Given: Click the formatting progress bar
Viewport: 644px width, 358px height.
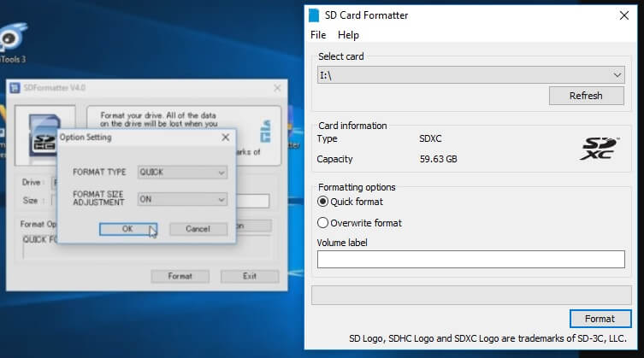Looking at the screenshot, I should [470, 295].
